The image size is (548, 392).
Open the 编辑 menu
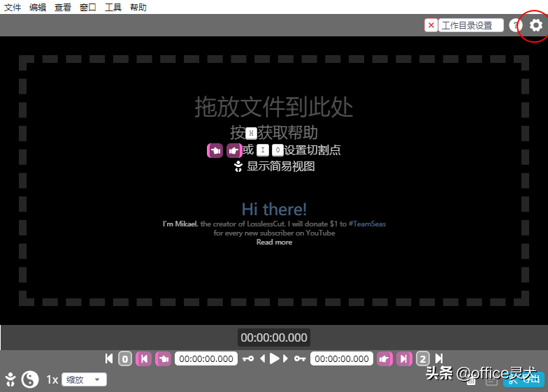[x=38, y=7]
